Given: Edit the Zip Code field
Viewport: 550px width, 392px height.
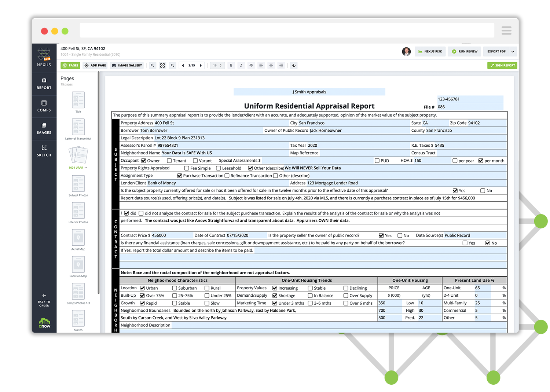Looking at the screenshot, I should click(x=487, y=123).
